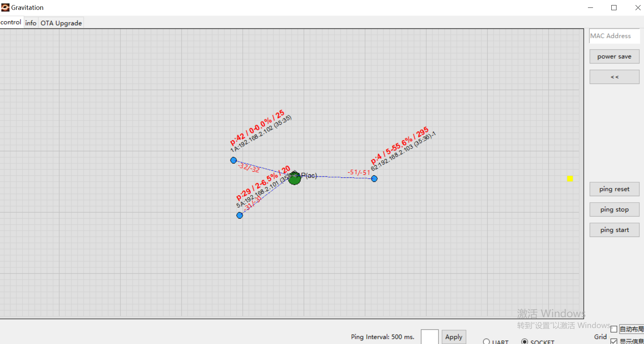Viewport: 644px width, 344px height.
Task: Open the OTA Upgrade tab
Action: tap(61, 23)
